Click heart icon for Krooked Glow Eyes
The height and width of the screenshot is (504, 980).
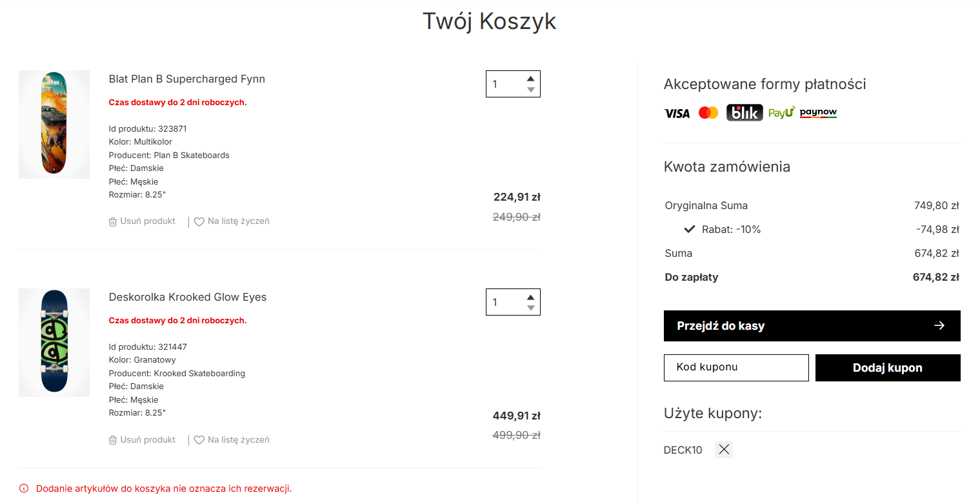tap(199, 440)
